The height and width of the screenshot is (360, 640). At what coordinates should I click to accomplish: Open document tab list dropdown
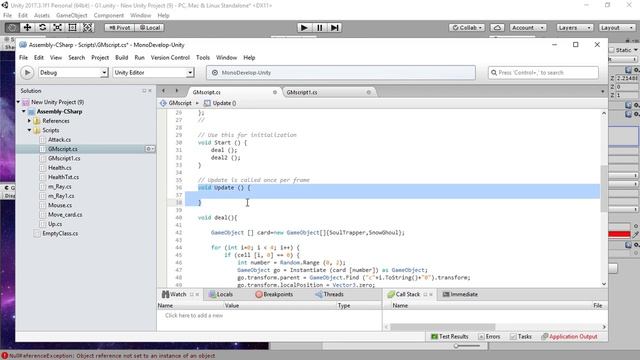pos(602,91)
